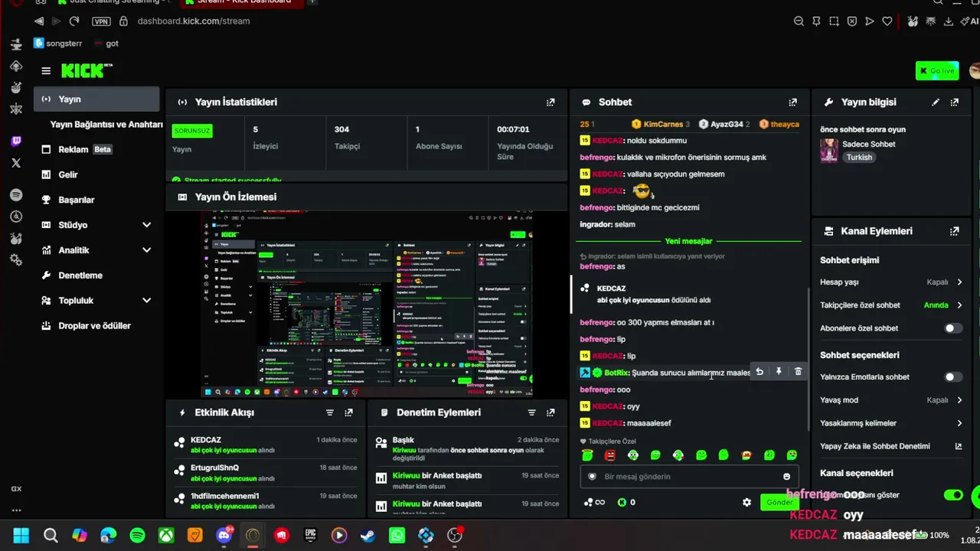980x551 pixels.
Task: Open chat settings gear icon
Action: [746, 502]
